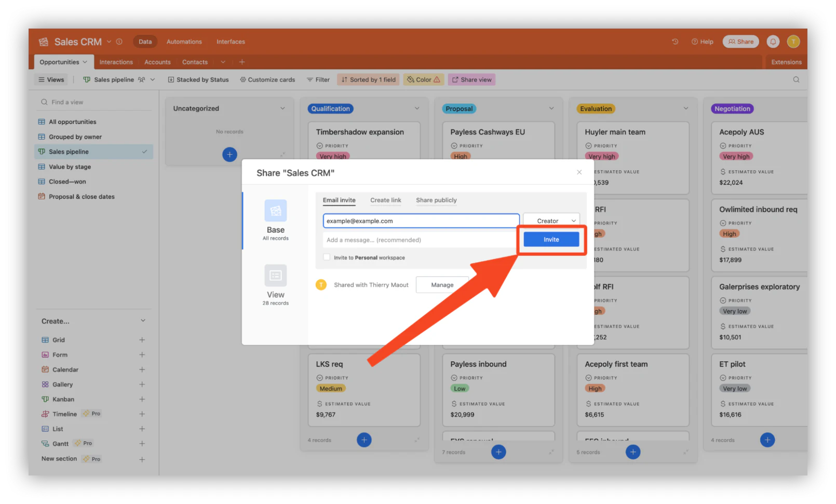Switch to the Create link tab
This screenshot has height=504, width=836.
pyautogui.click(x=385, y=200)
